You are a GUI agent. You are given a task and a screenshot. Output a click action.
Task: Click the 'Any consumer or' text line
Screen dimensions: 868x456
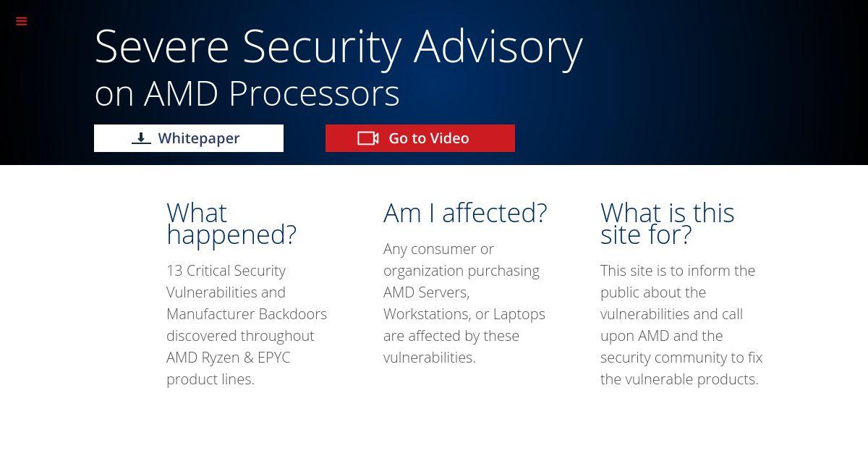(438, 249)
